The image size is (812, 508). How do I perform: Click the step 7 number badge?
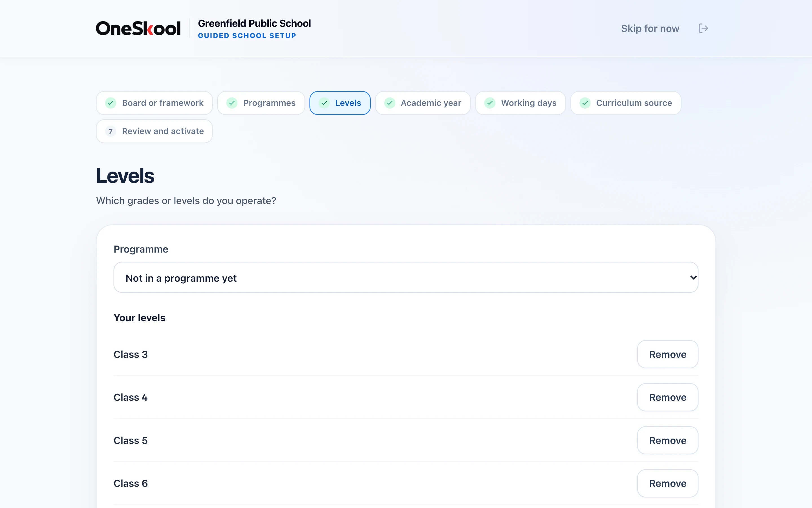(111, 131)
